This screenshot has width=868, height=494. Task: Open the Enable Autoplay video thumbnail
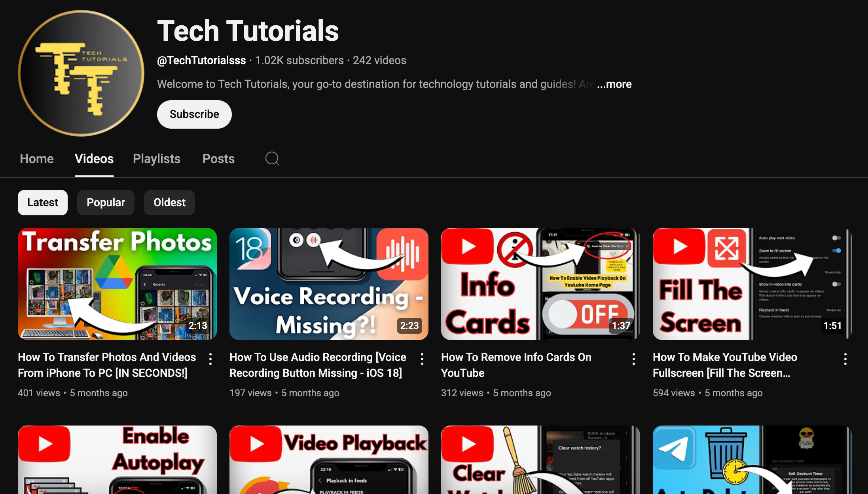click(x=117, y=460)
